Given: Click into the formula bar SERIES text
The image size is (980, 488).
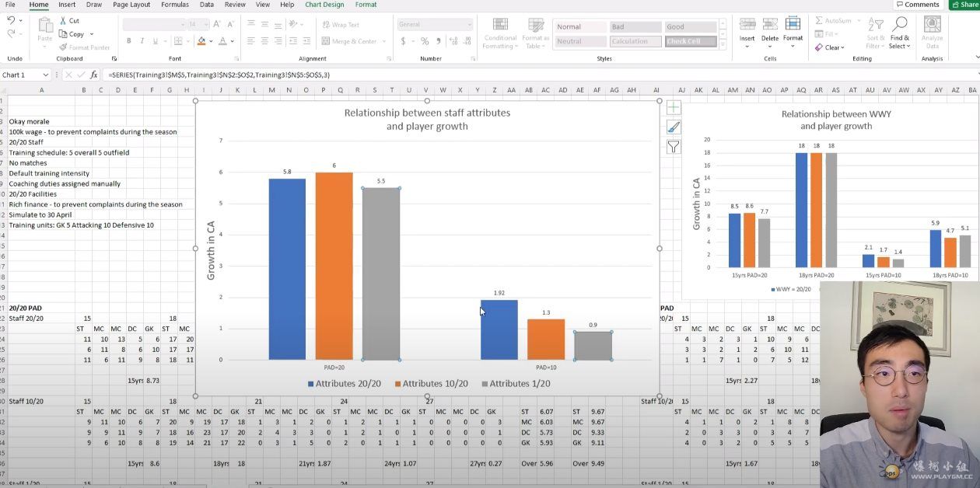Looking at the screenshot, I should (x=219, y=75).
